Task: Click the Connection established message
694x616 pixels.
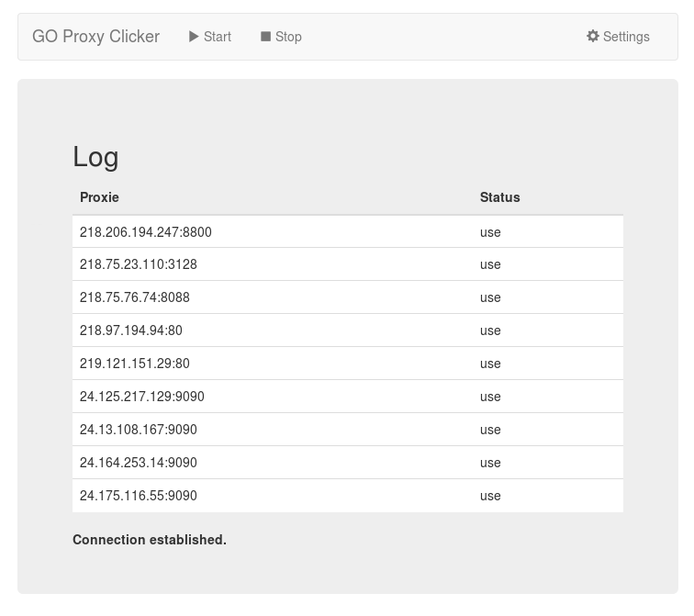Action: tap(150, 540)
